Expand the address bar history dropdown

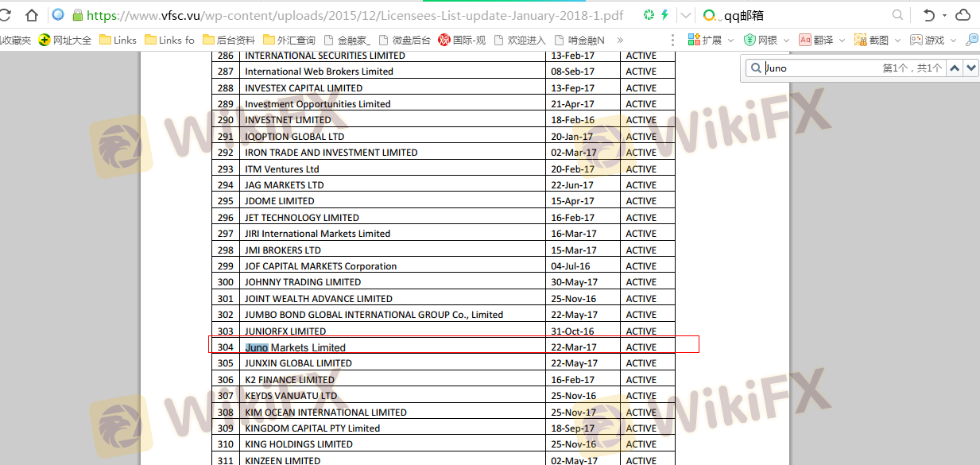(x=686, y=15)
